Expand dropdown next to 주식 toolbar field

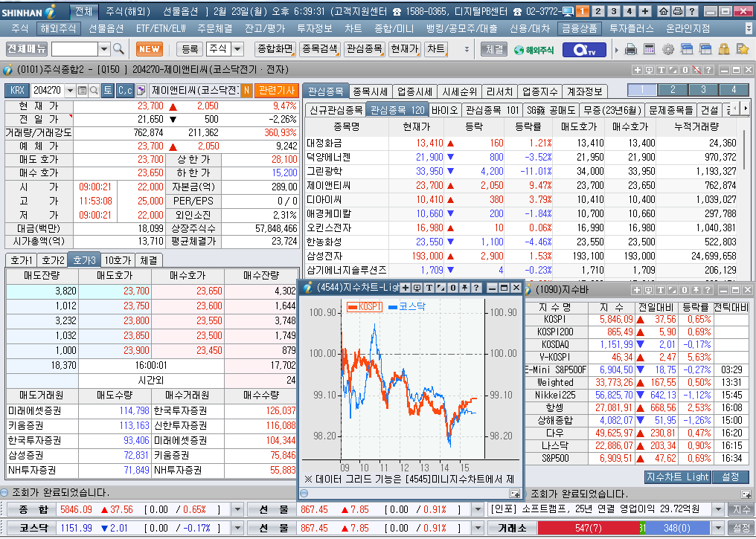237,48
